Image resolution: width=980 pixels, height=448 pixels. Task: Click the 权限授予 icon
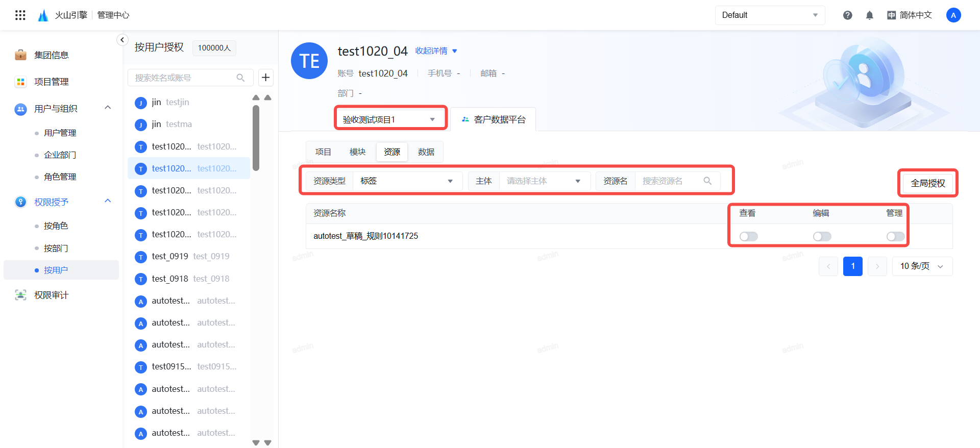20,202
